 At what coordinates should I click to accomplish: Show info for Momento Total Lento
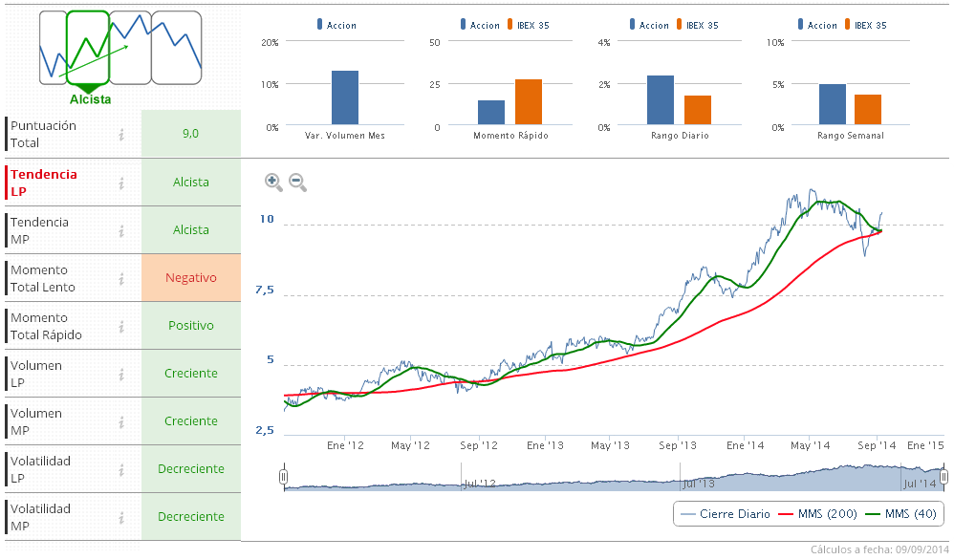point(121,278)
